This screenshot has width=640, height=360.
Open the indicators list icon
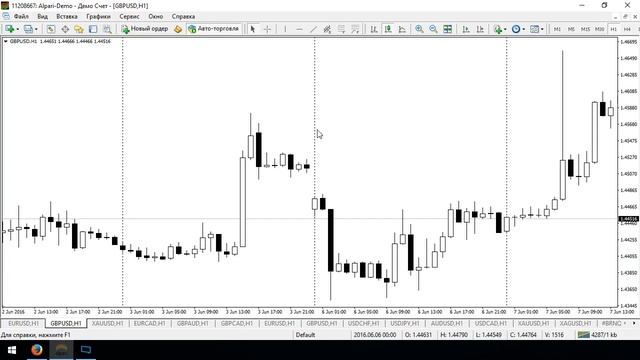[x=497, y=29]
